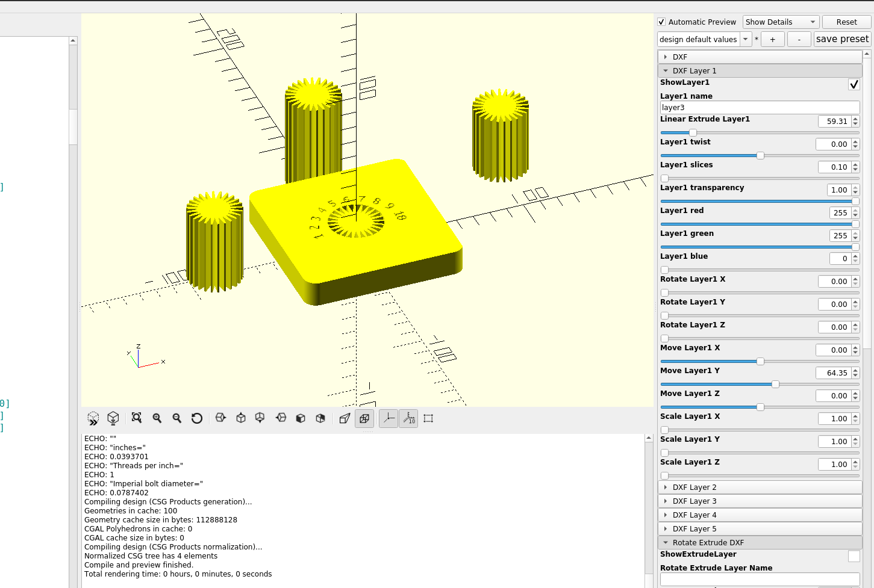This screenshot has height=588, width=874.
Task: Click the Preview icon in viewport toolbar
Action: pos(93,418)
